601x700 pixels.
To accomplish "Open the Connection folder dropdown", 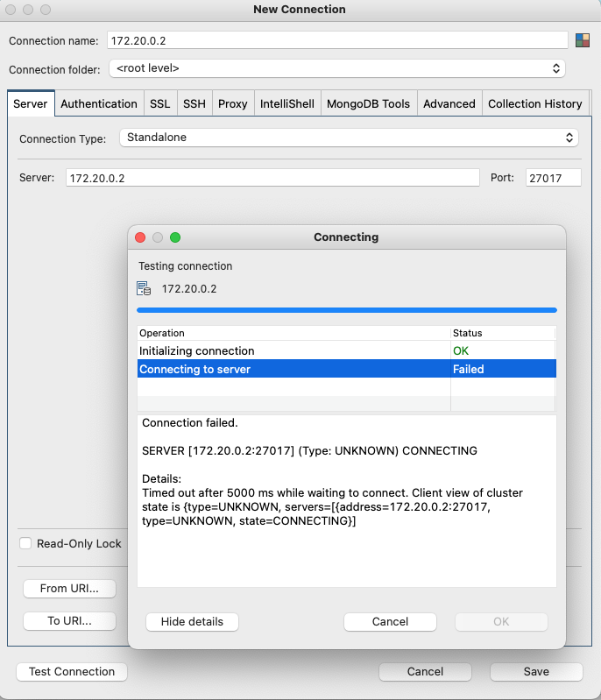I will [x=337, y=67].
